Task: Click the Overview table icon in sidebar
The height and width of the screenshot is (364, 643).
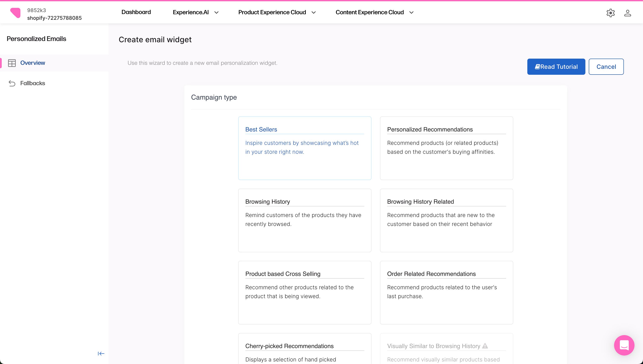Action: point(12,63)
